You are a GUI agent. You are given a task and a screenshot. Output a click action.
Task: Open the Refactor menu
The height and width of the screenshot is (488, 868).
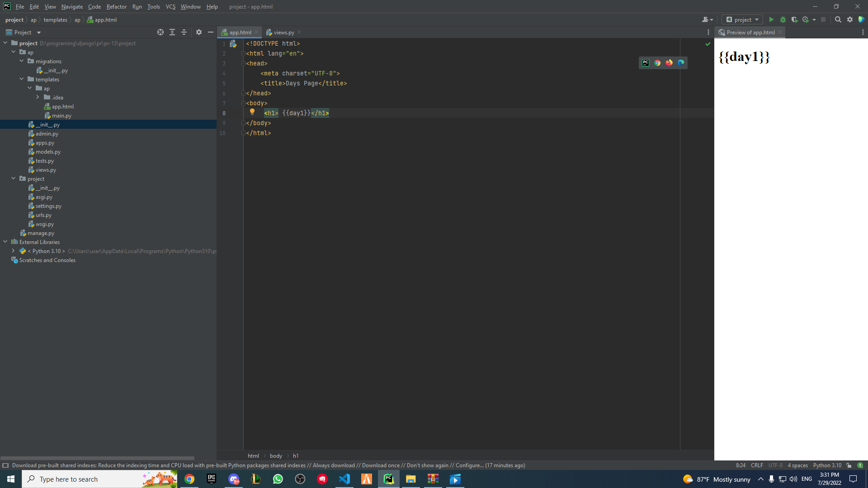116,7
